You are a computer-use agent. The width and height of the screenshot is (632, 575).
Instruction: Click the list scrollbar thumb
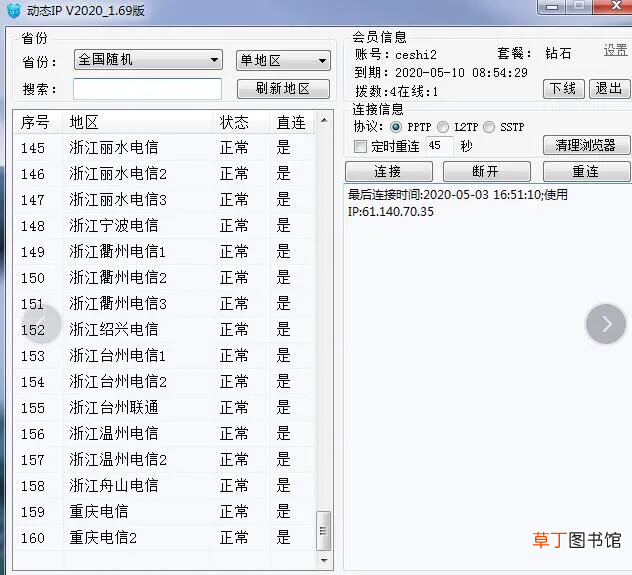click(x=324, y=531)
